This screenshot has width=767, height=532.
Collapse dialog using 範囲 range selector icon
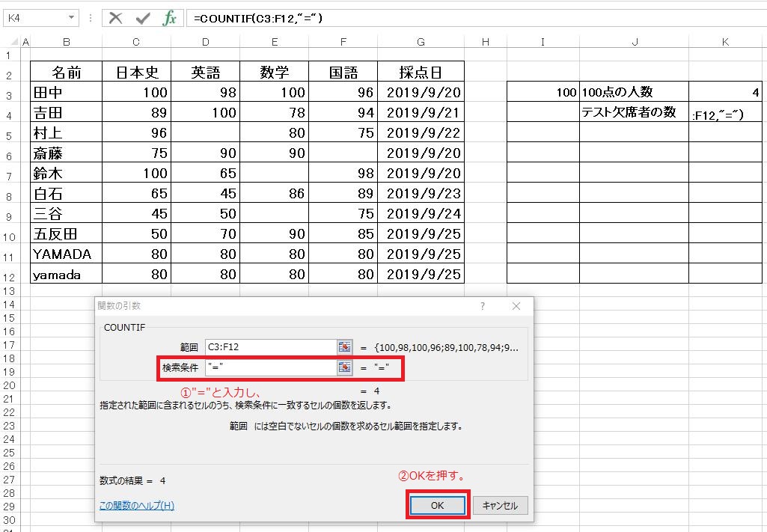(344, 347)
